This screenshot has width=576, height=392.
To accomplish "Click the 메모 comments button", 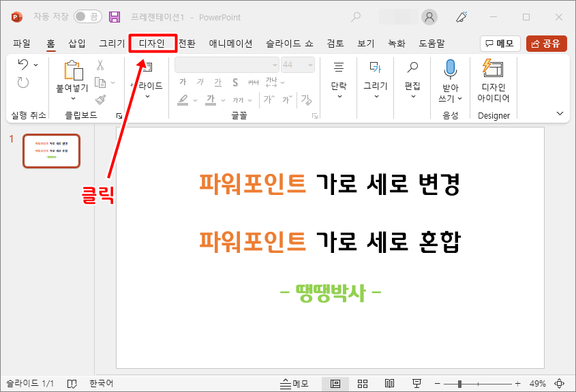I will [x=500, y=44].
